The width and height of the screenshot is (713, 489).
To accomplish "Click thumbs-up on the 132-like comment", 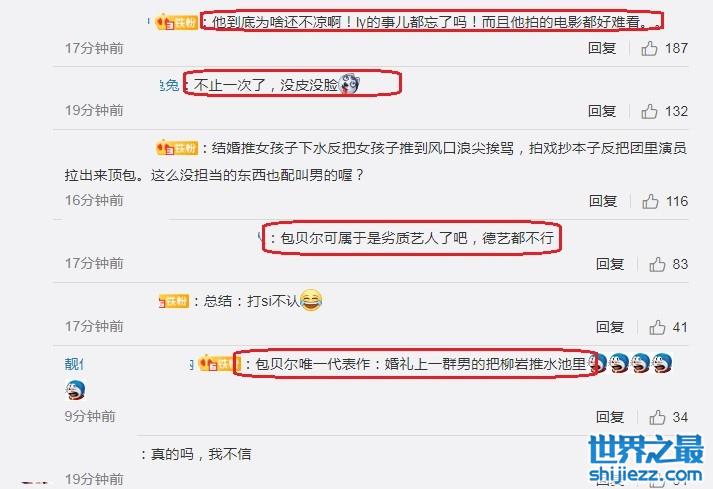I will (649, 111).
